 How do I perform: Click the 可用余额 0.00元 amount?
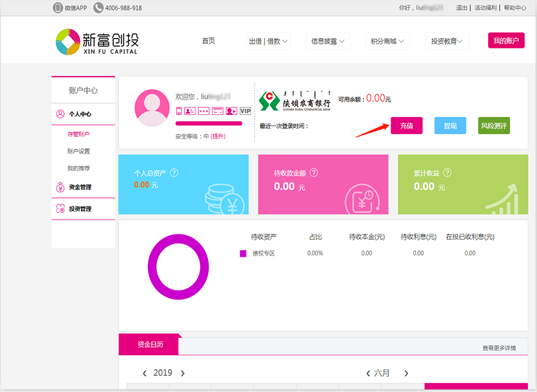[379, 99]
